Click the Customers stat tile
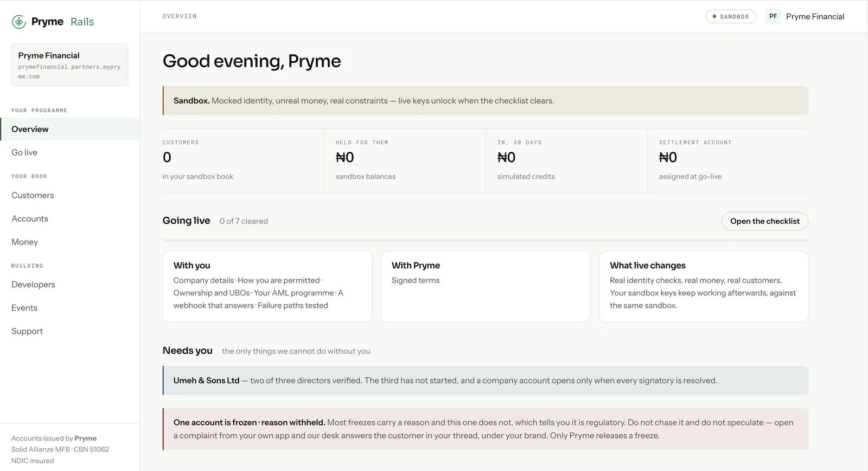868x471 pixels. 243,160
